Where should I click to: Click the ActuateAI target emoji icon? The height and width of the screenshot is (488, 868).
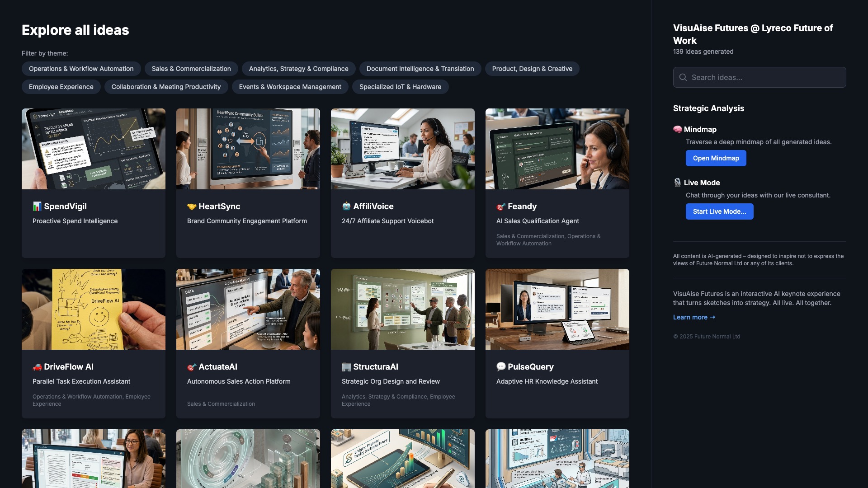(192, 367)
